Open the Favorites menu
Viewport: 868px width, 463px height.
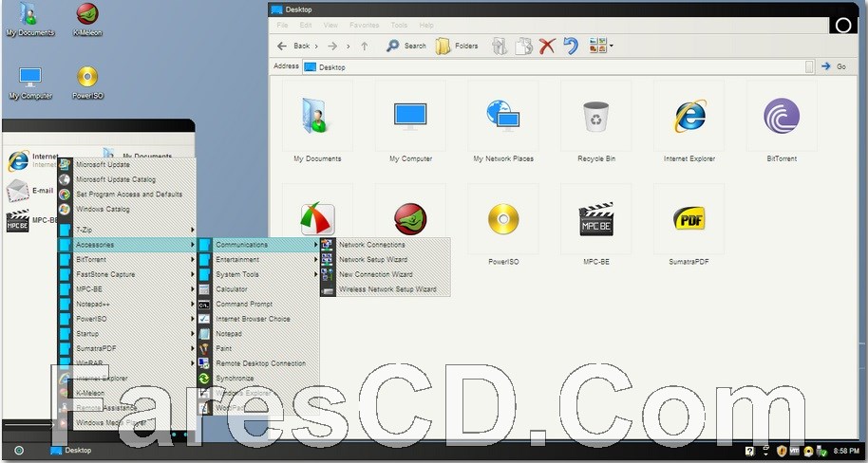pos(365,26)
